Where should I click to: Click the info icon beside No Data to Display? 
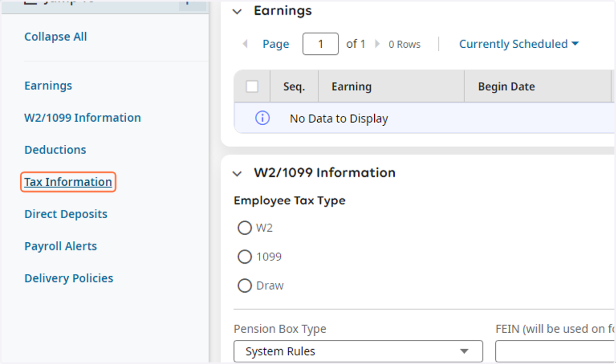[x=262, y=119]
